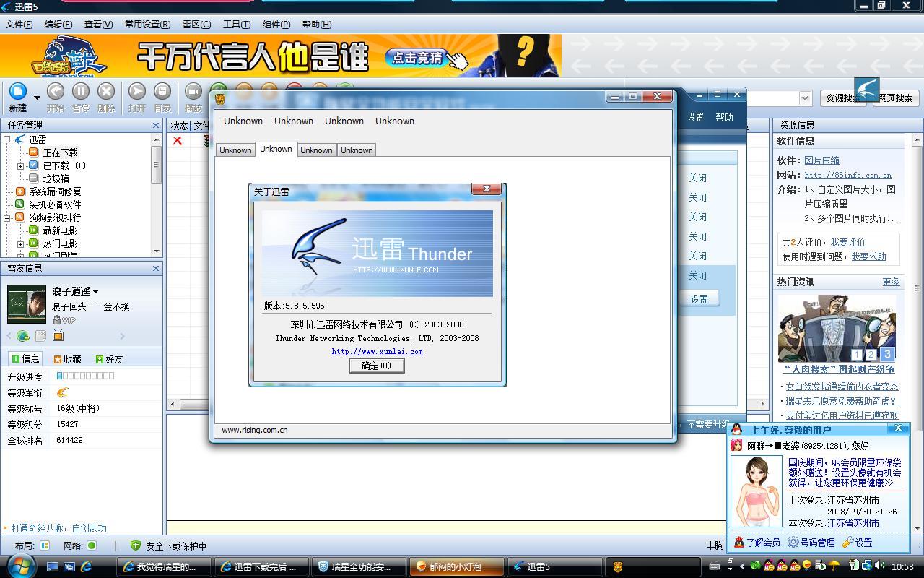Open the 编辑(E) menu
The width and height of the screenshot is (924, 578).
[x=58, y=24]
